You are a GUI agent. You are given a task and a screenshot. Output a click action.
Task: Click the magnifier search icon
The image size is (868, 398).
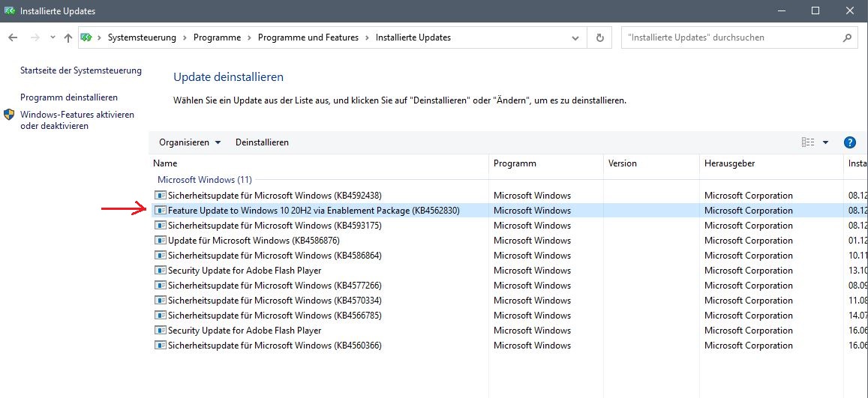pyautogui.click(x=846, y=37)
